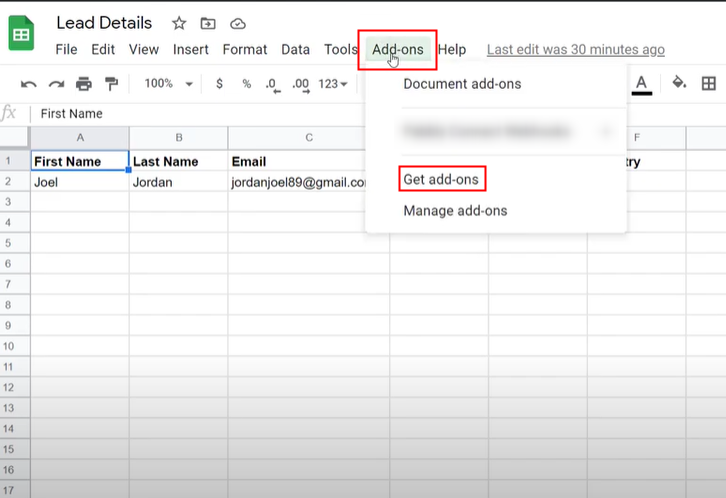Undo the last action
Image resolution: width=726 pixels, height=498 pixels.
tap(29, 84)
